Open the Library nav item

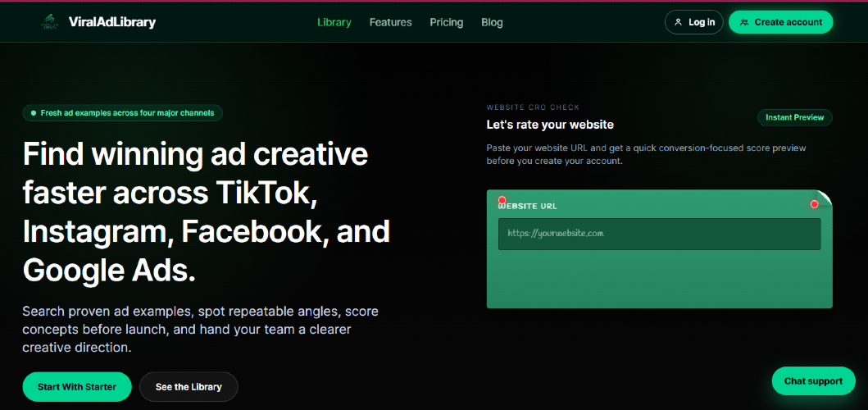334,22
